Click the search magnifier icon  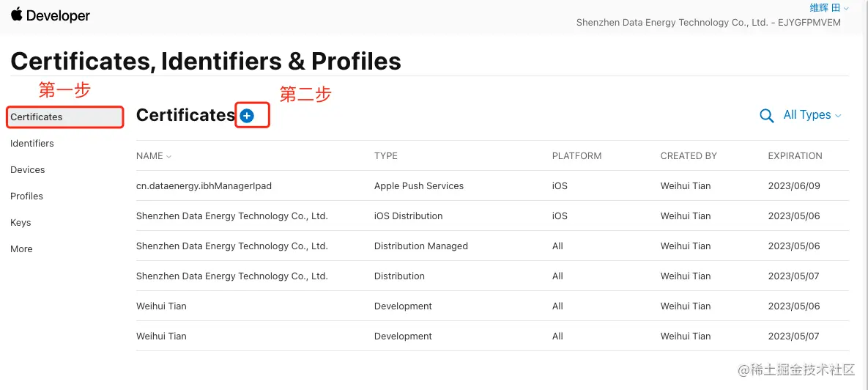[x=767, y=116]
